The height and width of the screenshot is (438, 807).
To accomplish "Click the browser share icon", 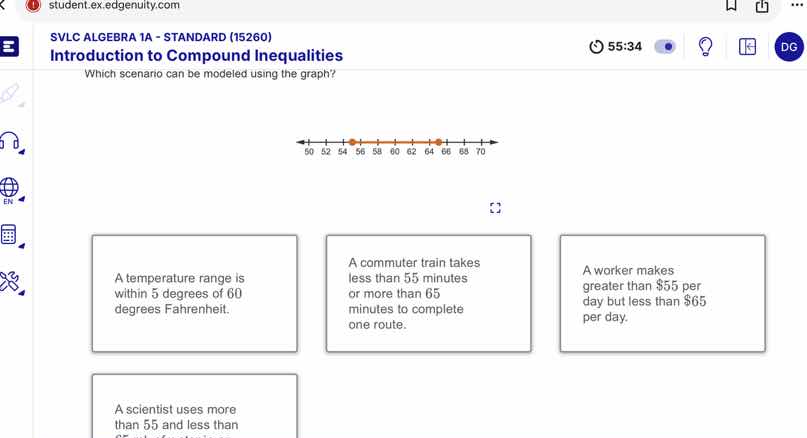I will (762, 6).
